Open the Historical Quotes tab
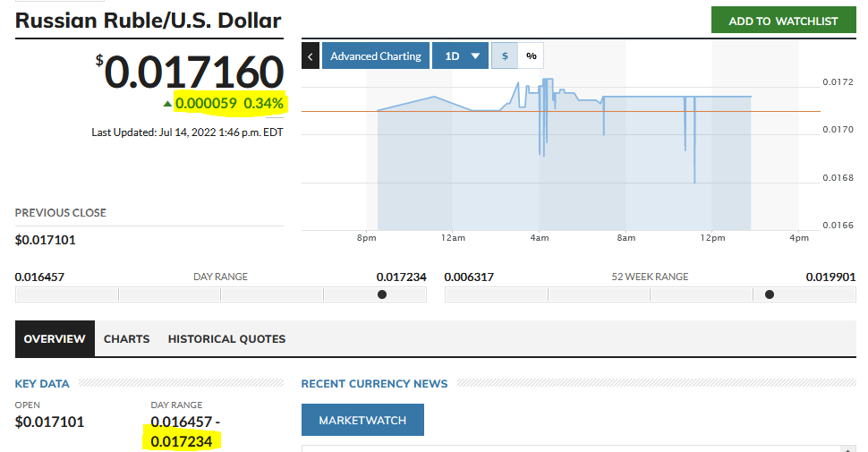The height and width of the screenshot is (452, 868). point(227,339)
